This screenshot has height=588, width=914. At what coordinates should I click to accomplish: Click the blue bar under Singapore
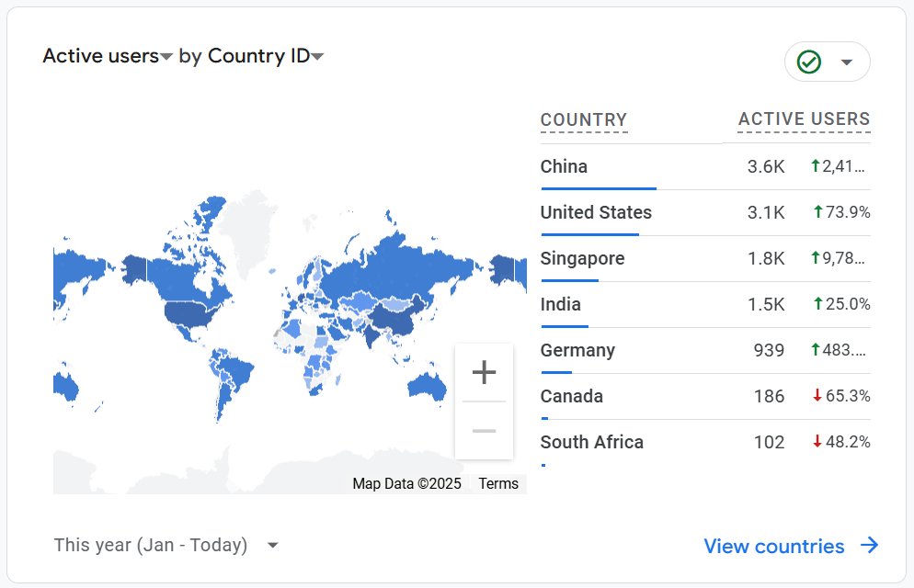click(x=569, y=280)
